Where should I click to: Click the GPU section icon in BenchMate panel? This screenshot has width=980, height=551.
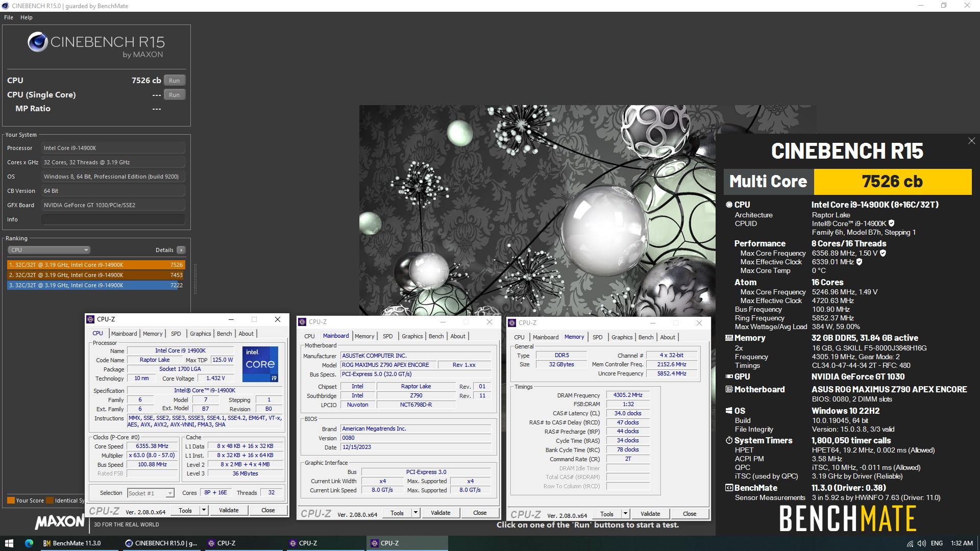pos(729,377)
